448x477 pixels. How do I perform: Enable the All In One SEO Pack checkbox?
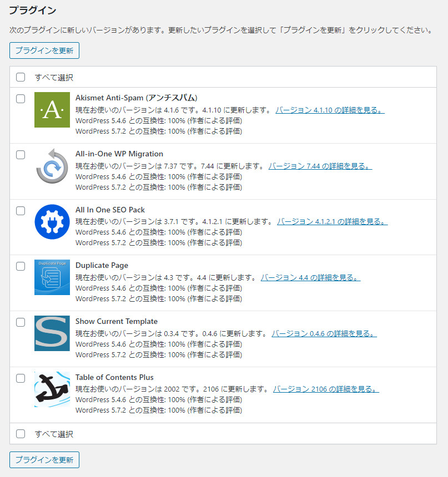[21, 211]
